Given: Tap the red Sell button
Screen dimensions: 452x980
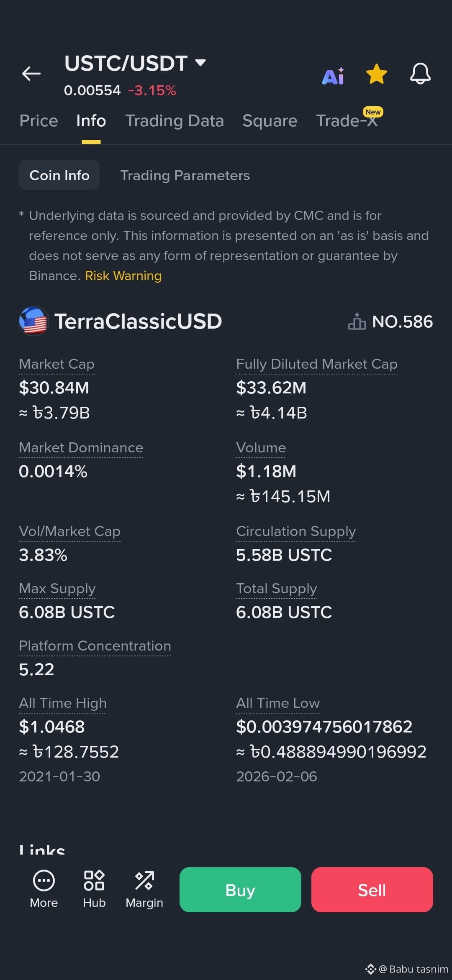Looking at the screenshot, I should tap(372, 890).
